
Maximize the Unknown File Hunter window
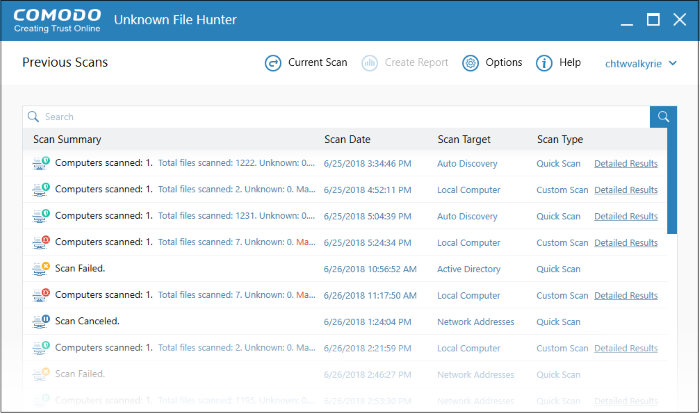coord(653,20)
